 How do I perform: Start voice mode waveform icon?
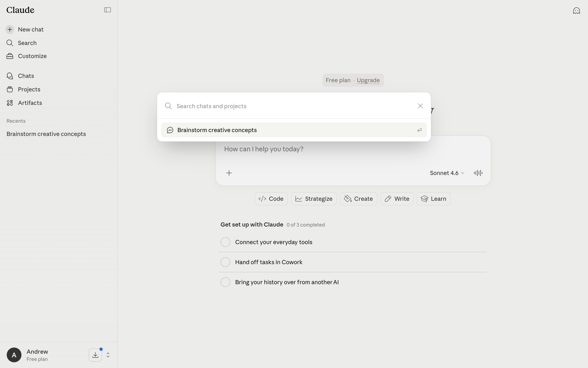coord(478,173)
